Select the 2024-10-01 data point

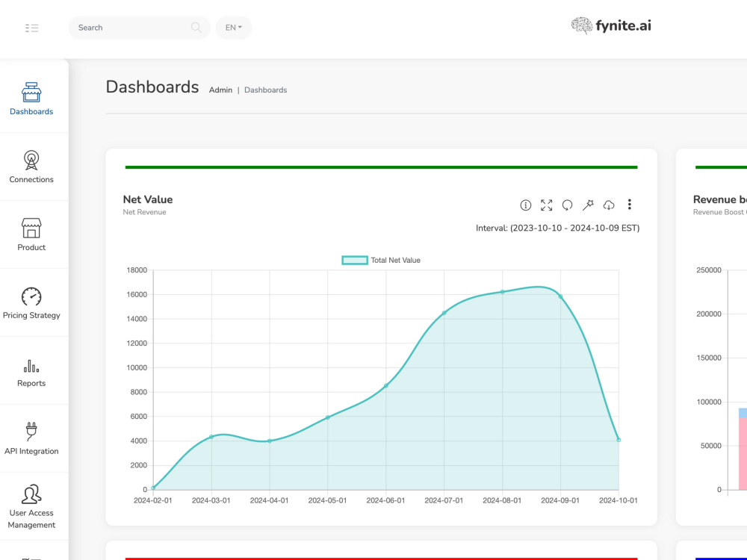point(619,440)
